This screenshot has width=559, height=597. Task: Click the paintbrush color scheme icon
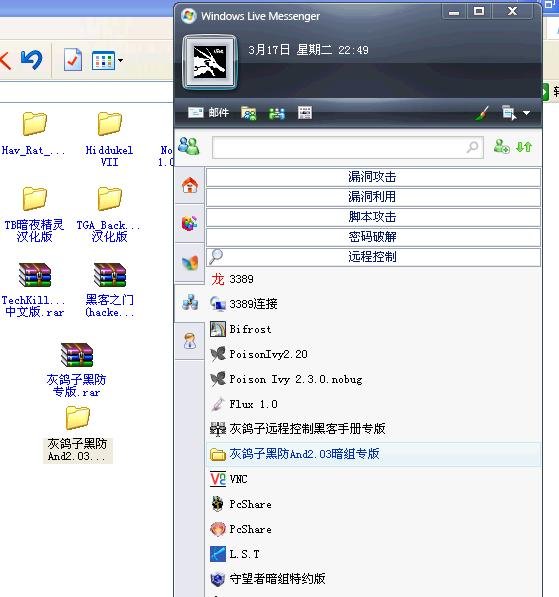click(482, 113)
